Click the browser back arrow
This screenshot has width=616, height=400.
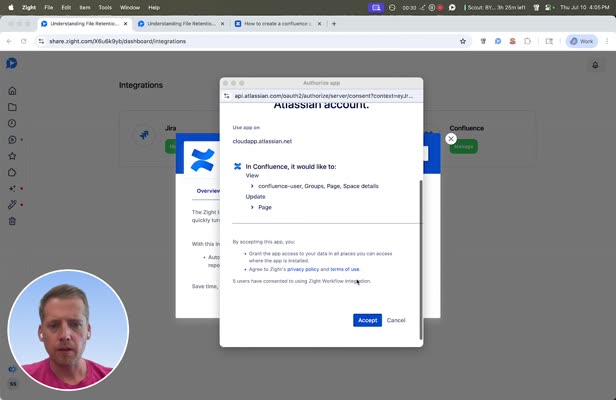click(x=9, y=41)
